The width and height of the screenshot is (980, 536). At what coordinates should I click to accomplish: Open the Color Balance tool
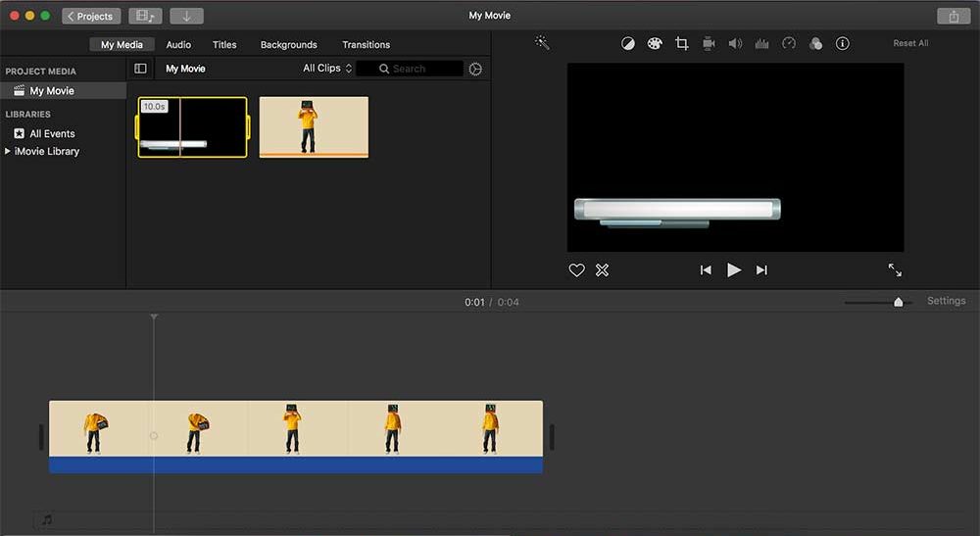point(628,43)
